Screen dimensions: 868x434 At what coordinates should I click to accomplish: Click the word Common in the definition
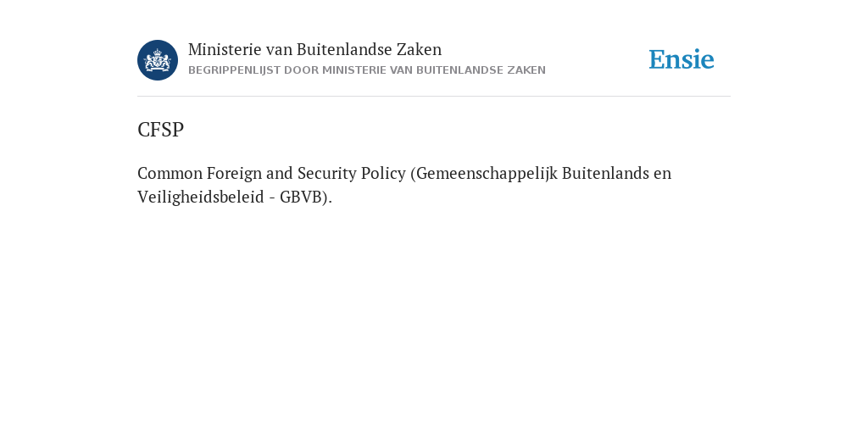click(x=170, y=173)
